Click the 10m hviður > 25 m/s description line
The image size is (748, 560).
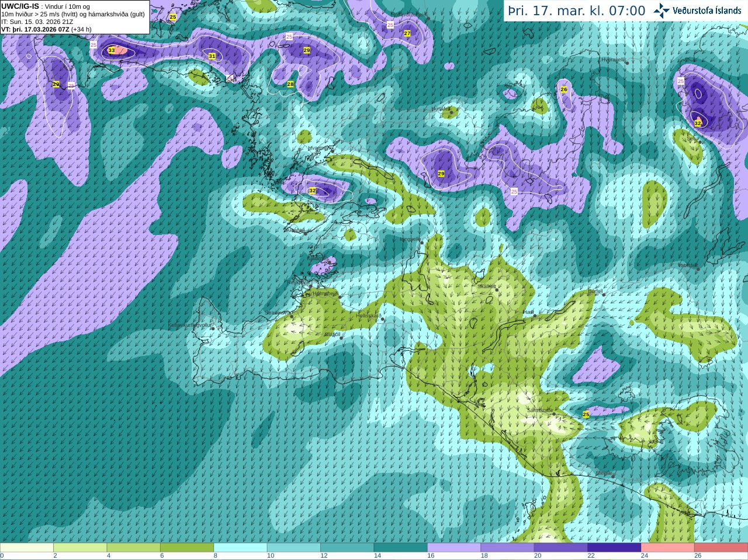click(x=73, y=14)
